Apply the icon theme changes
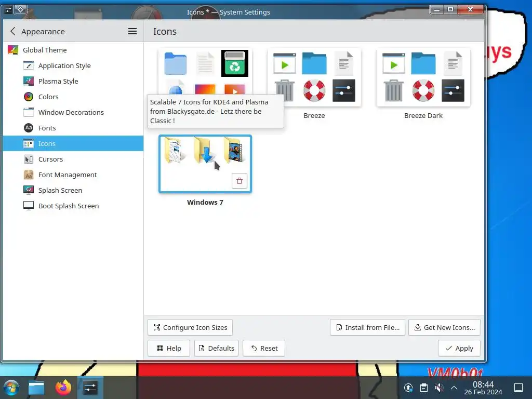 (x=459, y=348)
